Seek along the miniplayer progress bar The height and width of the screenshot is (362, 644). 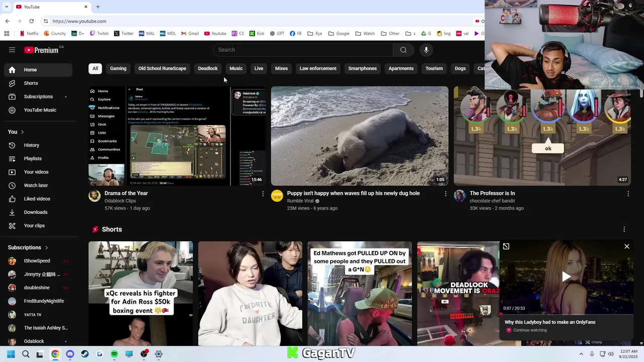coord(567,314)
